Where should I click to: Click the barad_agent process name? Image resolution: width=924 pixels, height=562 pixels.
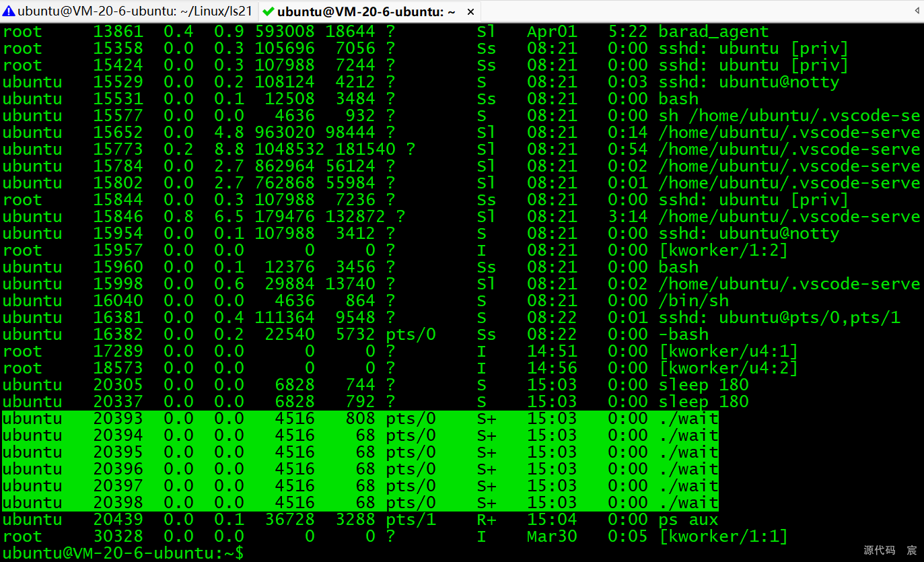click(713, 32)
